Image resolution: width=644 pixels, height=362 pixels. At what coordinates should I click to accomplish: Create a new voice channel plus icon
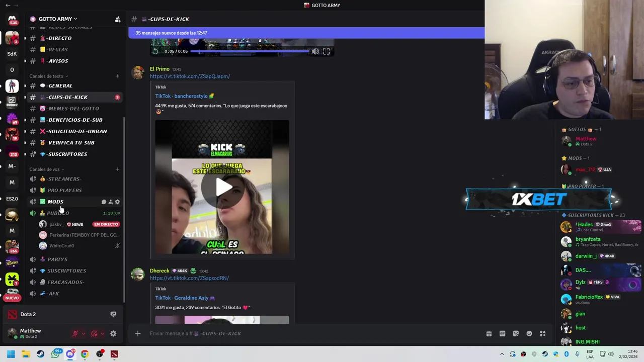point(117,169)
